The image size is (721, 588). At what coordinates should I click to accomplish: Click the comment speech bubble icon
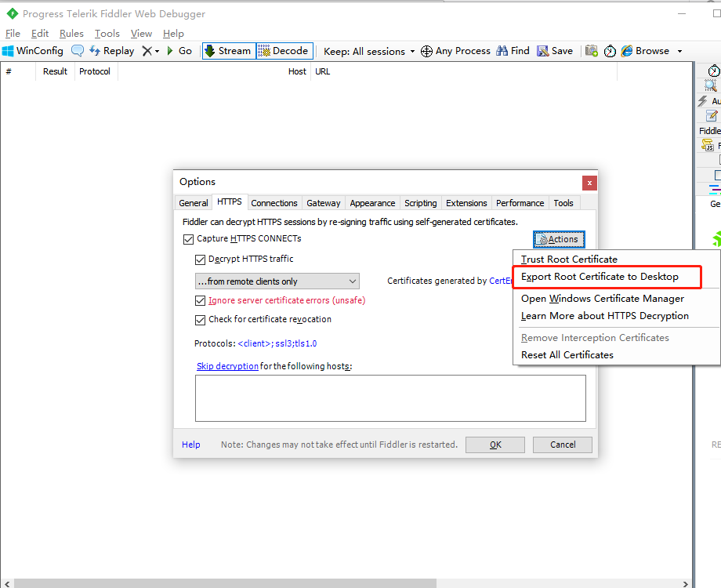click(78, 51)
